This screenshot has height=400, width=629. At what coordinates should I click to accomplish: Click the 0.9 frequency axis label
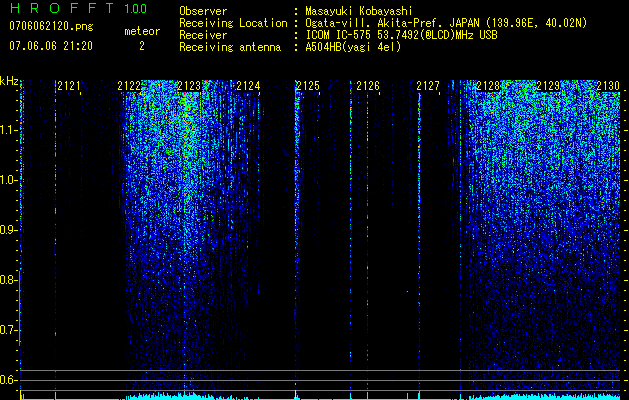click(x=8, y=230)
